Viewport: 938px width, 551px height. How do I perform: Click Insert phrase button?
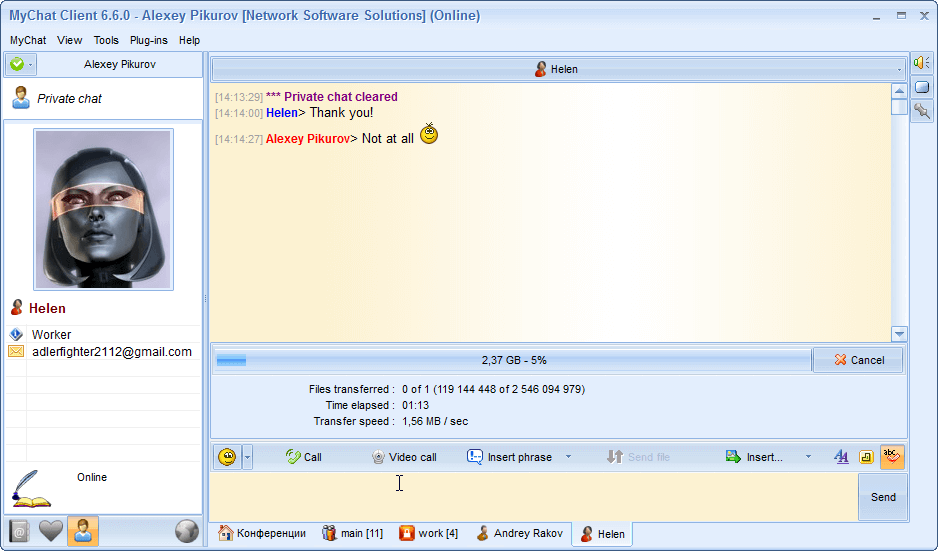pyautogui.click(x=510, y=457)
